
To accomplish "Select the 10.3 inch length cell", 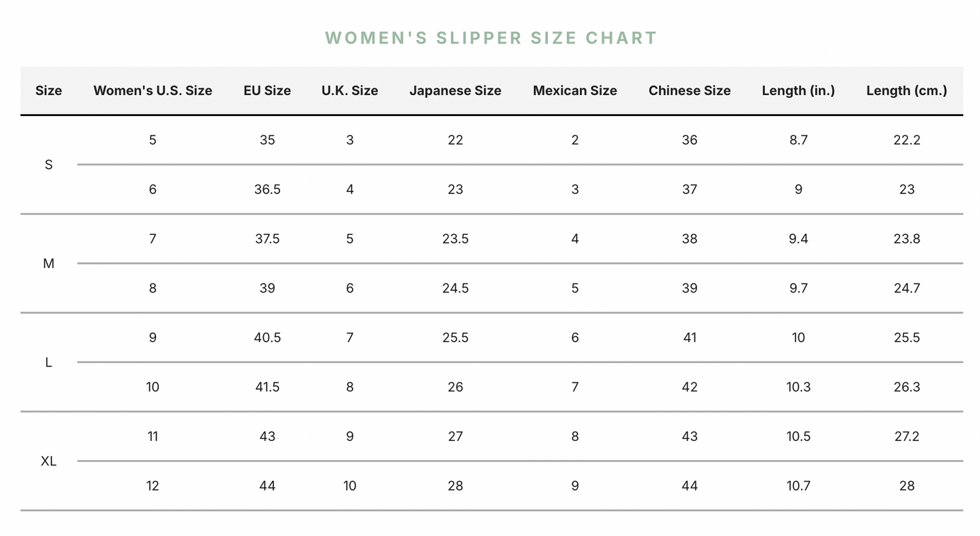I will coord(798,387).
